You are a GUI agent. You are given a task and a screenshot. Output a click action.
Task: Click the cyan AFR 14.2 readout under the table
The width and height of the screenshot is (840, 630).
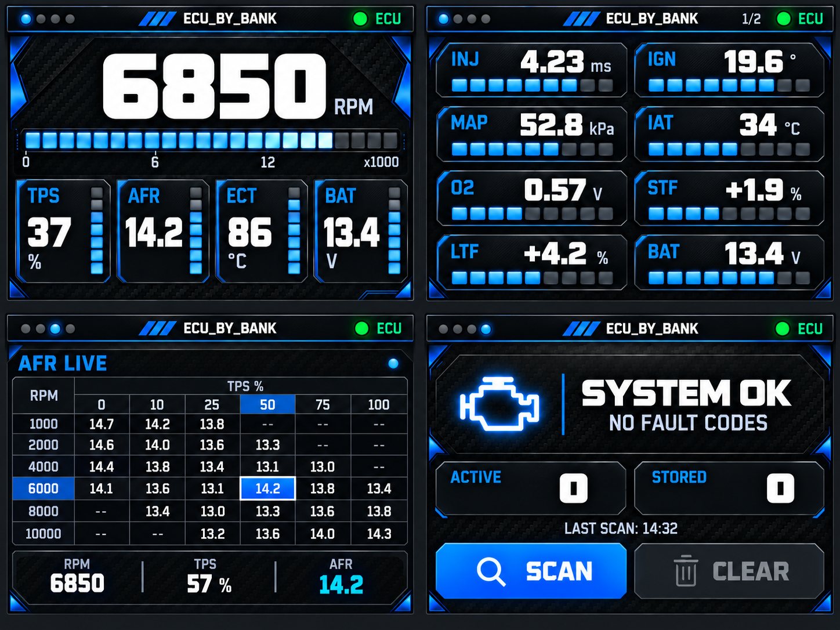[x=341, y=577]
